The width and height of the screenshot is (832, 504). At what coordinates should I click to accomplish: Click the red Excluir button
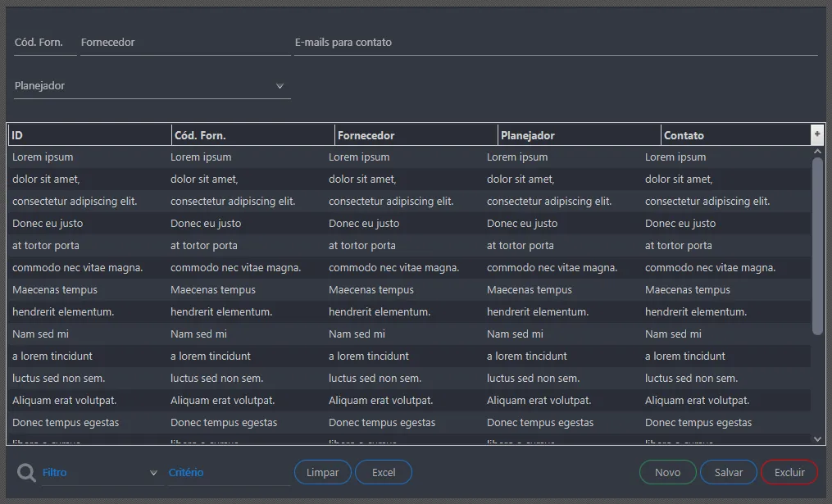click(789, 472)
